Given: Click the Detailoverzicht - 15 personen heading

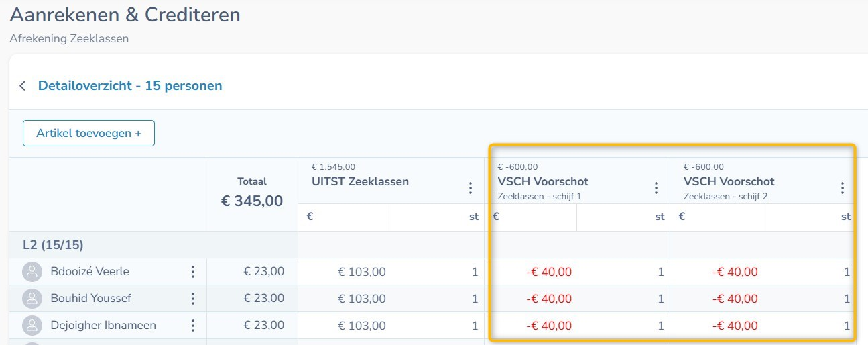Looking at the screenshot, I should [x=130, y=86].
